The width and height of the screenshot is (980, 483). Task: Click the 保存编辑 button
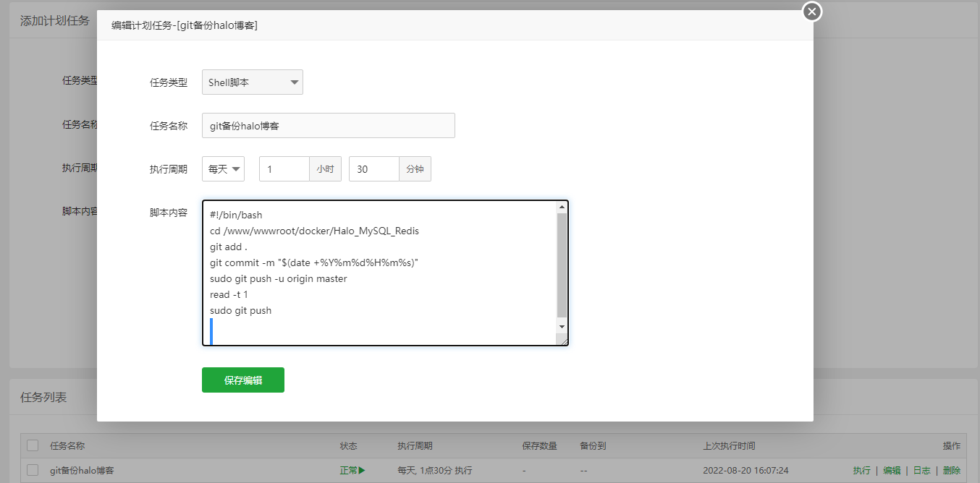243,380
